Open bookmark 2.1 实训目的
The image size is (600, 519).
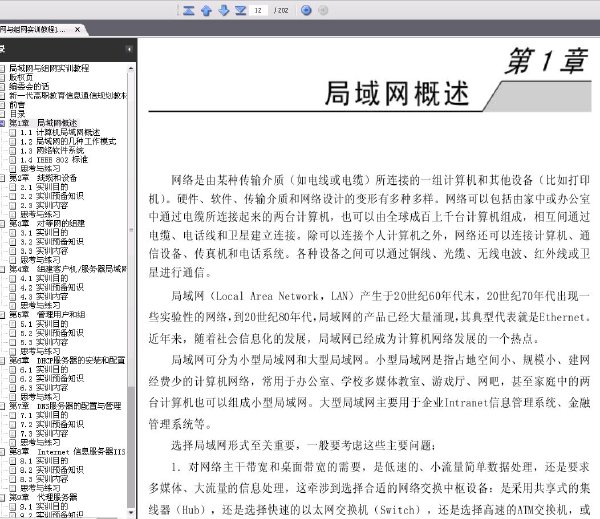(44, 187)
